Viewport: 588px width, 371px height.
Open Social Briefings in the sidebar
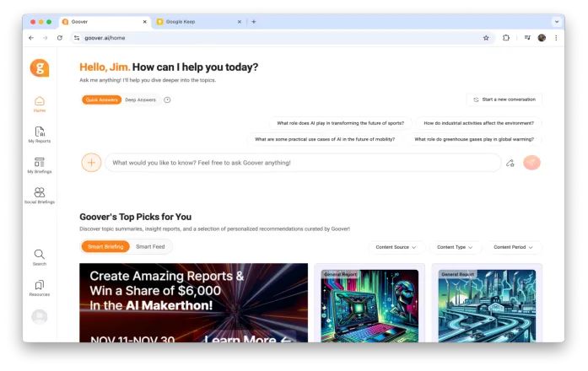click(40, 196)
